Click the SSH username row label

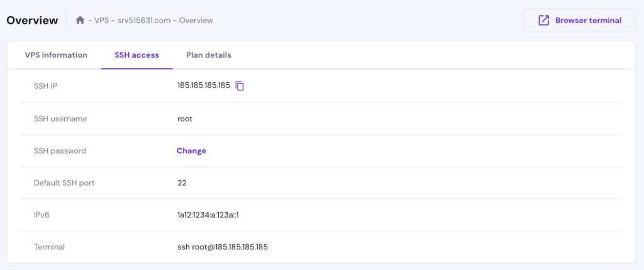coord(60,119)
